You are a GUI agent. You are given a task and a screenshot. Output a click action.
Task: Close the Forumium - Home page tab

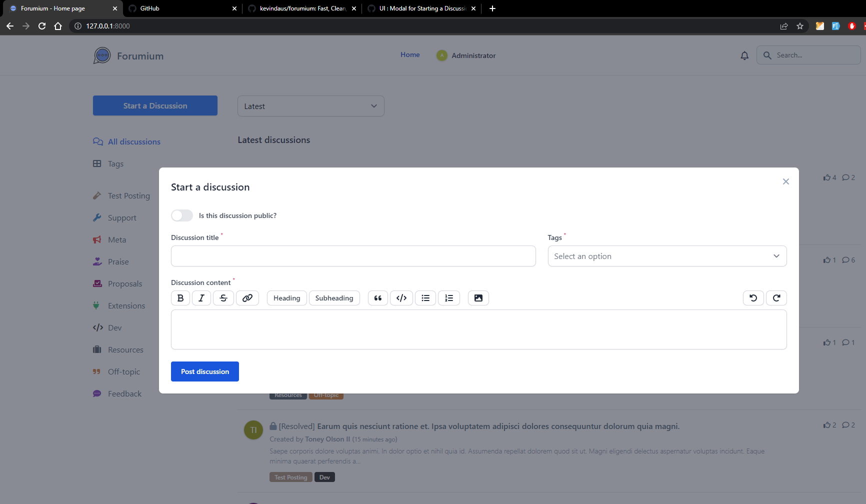pos(114,8)
